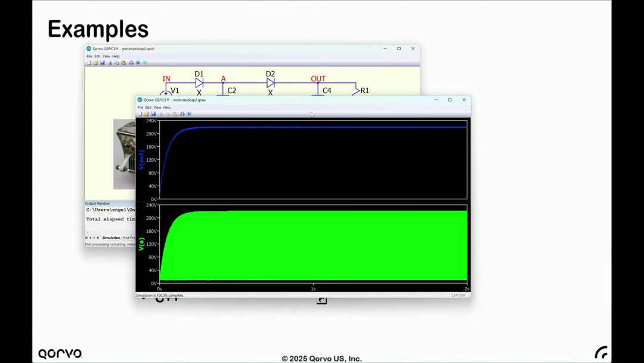
Task: Click green Run simulation icon in schematic toolbar
Action: 144,63
